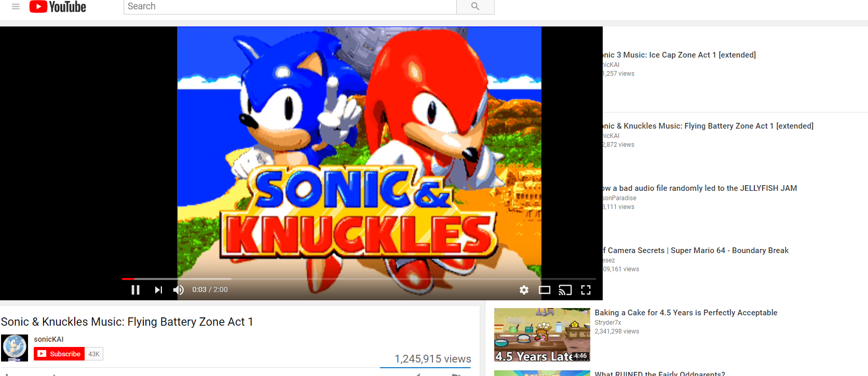Cast the video to a TV
Screen dimensions: 868x376
[x=565, y=290]
